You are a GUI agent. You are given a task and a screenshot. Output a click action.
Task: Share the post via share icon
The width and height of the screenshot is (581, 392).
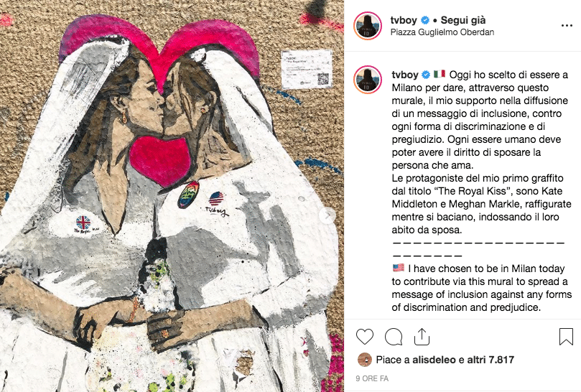422,337
